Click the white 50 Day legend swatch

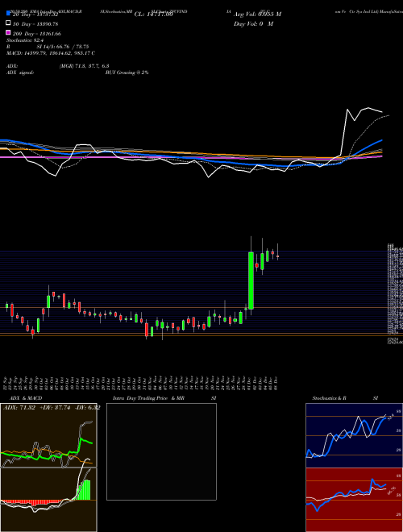pos(8,23)
